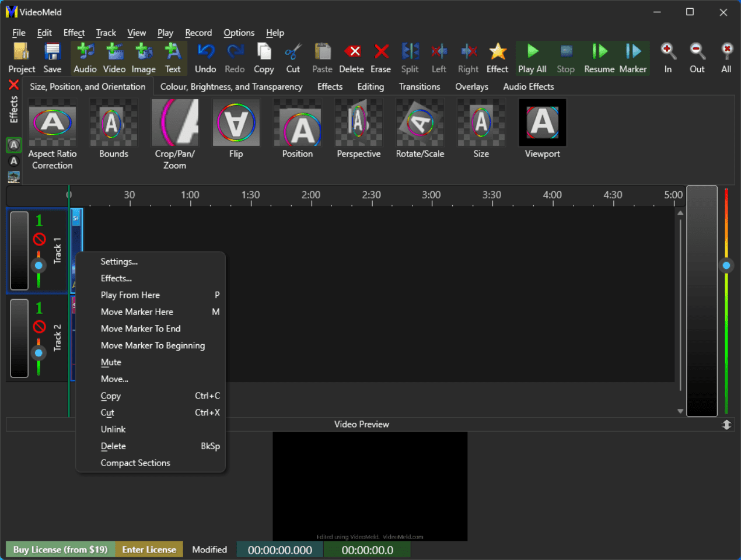Click the Erase toolbar icon

tap(380, 58)
